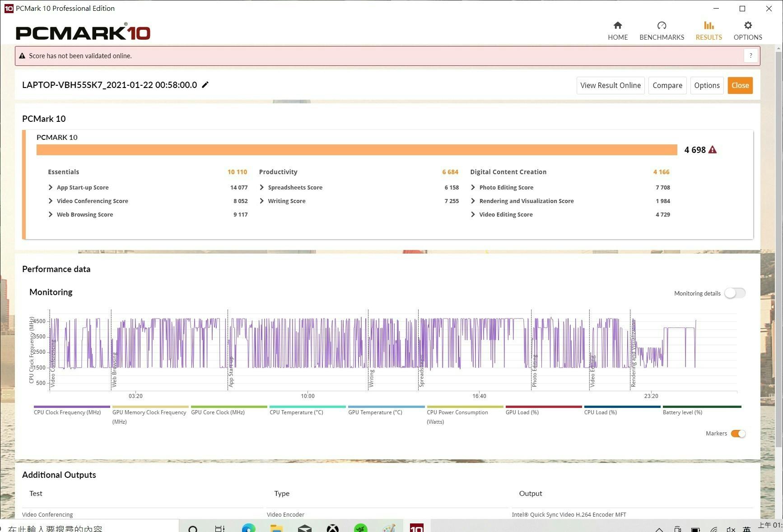Click the battery tray icon
The width and height of the screenshot is (783, 532).
pos(695,529)
